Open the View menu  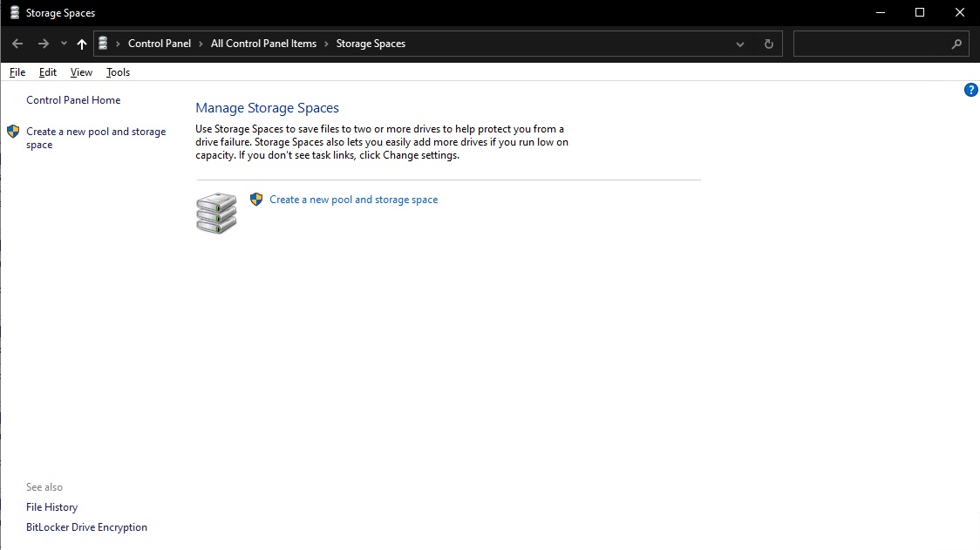tap(81, 71)
